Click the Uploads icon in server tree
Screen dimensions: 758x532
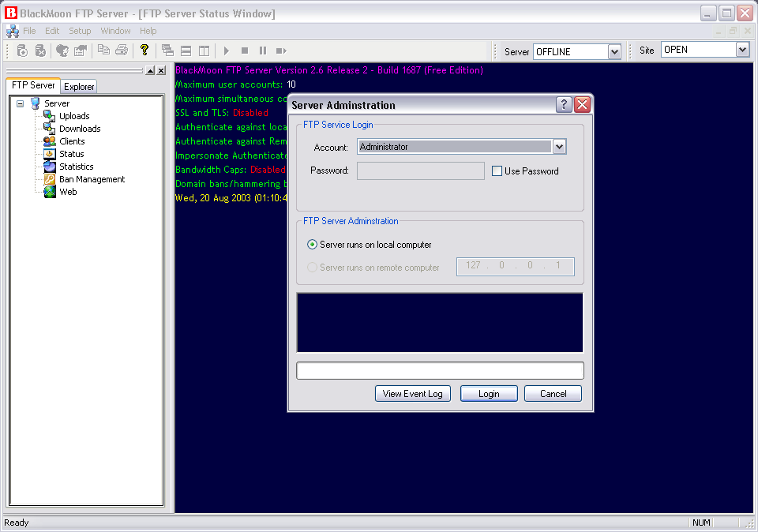[50, 116]
